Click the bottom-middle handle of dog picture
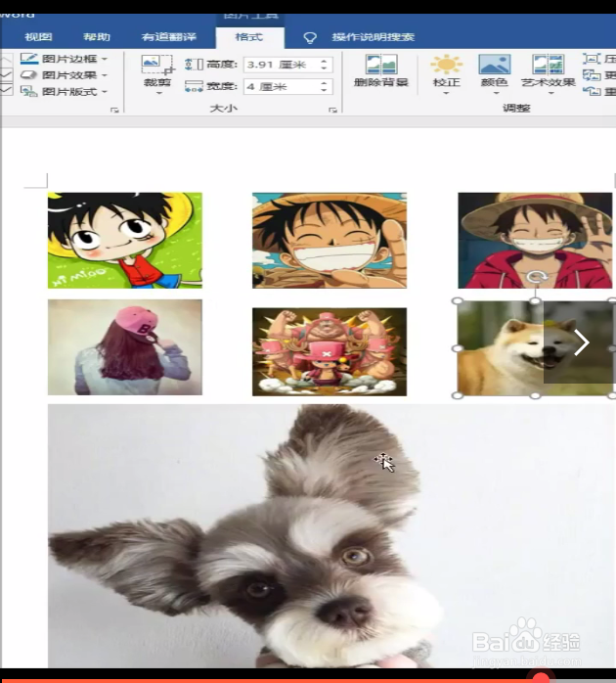 pyautogui.click(x=536, y=395)
